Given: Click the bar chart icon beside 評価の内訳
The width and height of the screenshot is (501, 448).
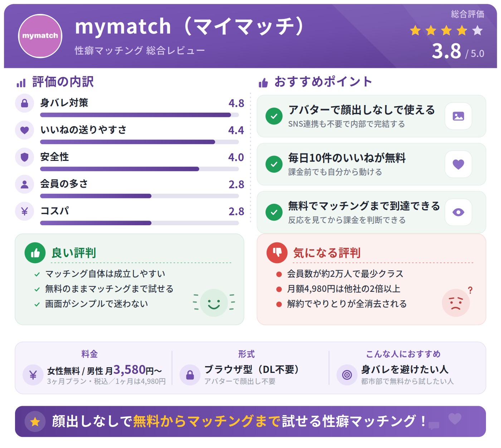Looking at the screenshot, I should coord(21,83).
